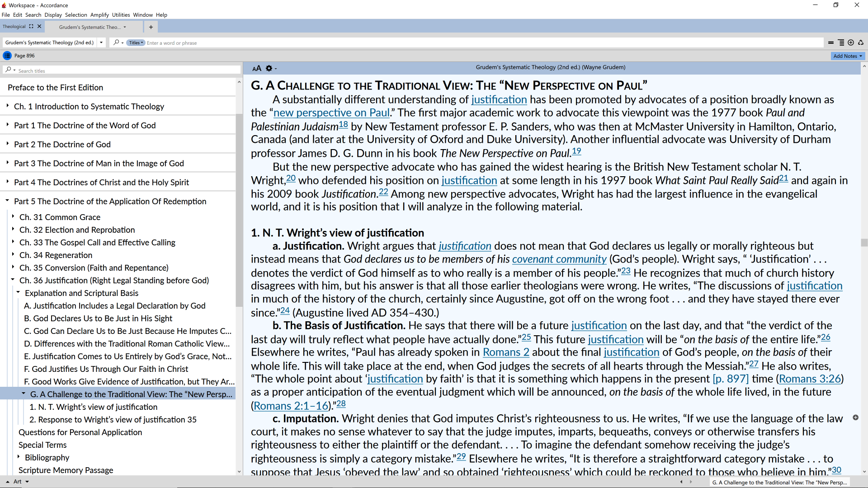Click the circled plus add-parallel icon
The width and height of the screenshot is (868, 488).
coord(851,42)
